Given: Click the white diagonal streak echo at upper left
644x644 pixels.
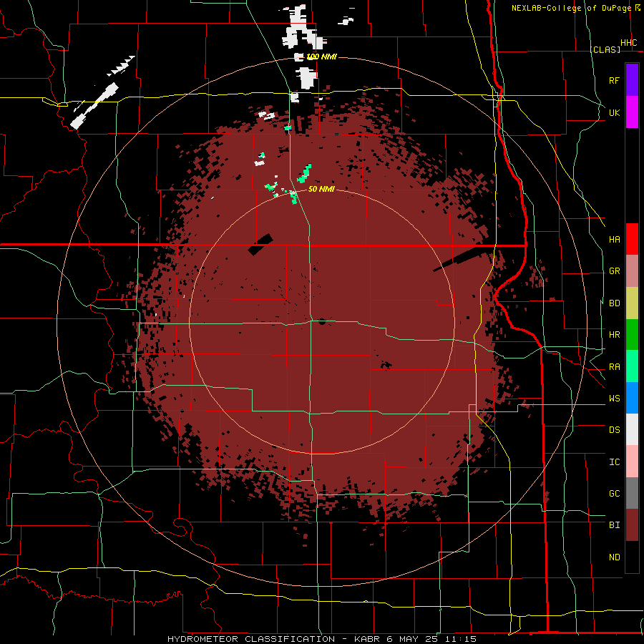Looking at the screenshot, I should coord(94,106).
